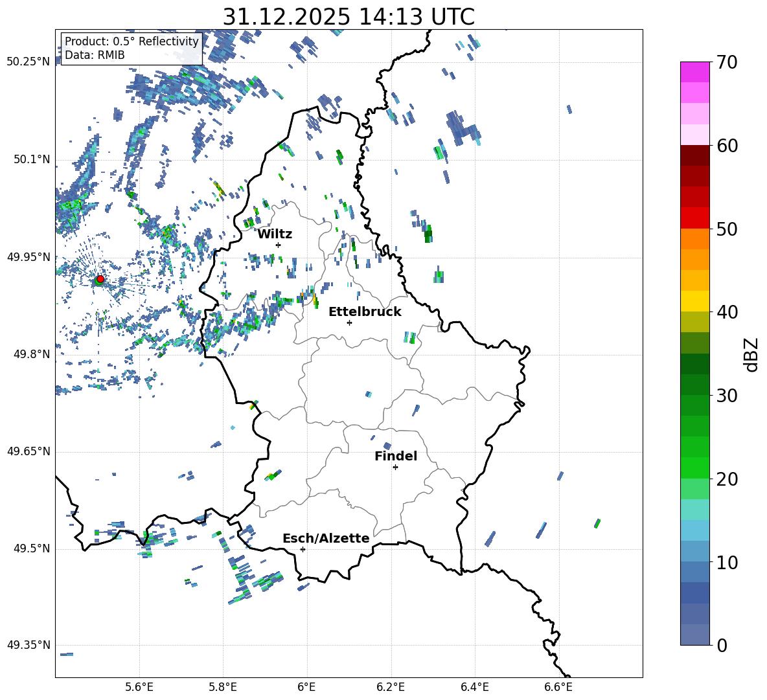Click the Wiltz station cross marker
The width and height of the screenshot is (767, 700).
point(278,245)
